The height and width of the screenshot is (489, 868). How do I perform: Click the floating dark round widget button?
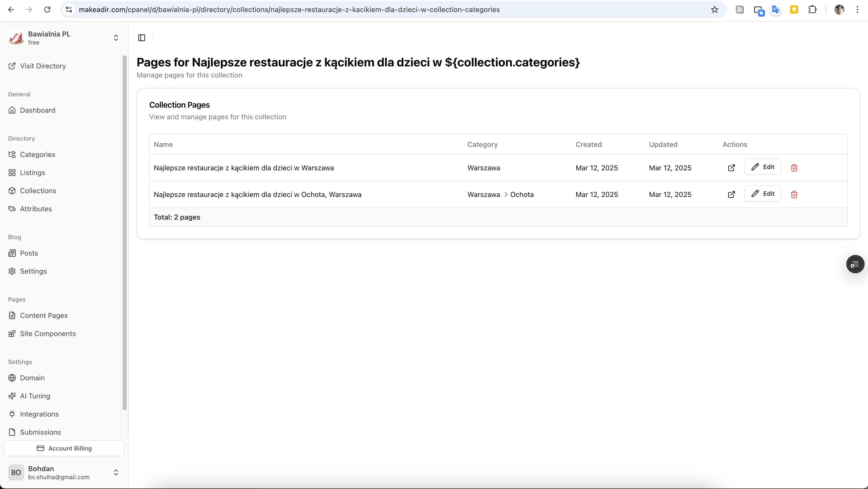[855, 264]
